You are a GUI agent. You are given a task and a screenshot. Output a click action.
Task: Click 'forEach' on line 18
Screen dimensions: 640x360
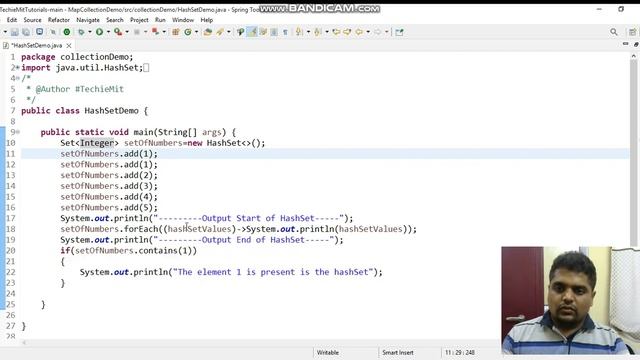pyautogui.click(x=141, y=229)
